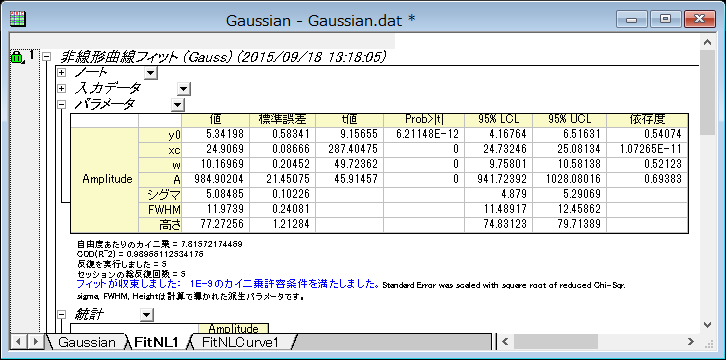Click the 依存度 column header
Image resolution: width=726 pixels, height=360 pixels.
[x=647, y=119]
